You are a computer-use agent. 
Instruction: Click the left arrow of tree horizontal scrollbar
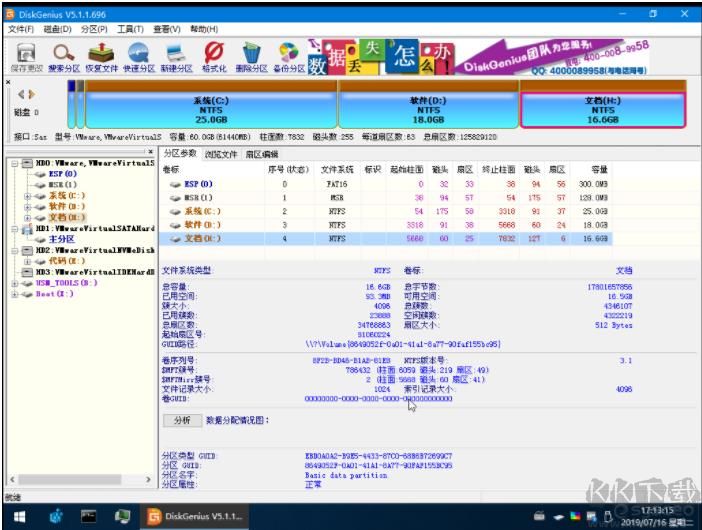12,479
